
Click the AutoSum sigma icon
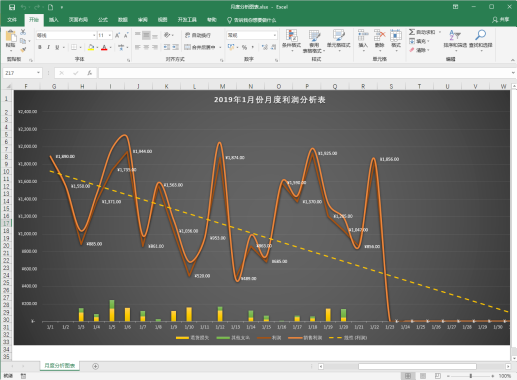412,32
